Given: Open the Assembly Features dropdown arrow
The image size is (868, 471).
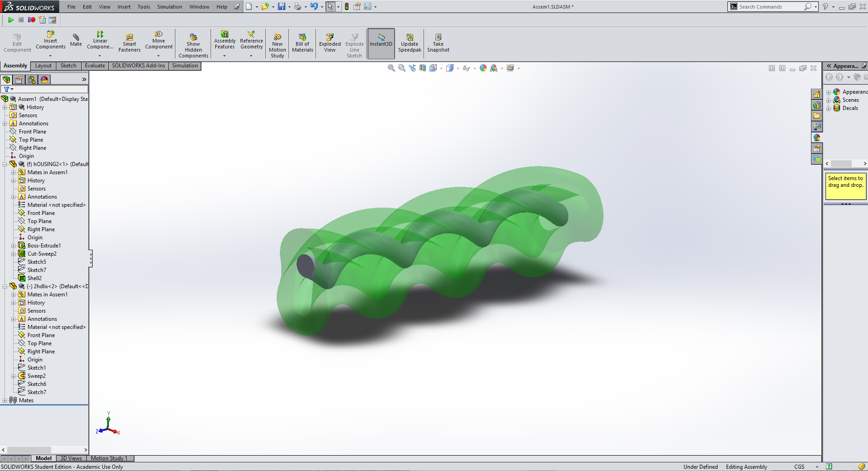Looking at the screenshot, I should [x=224, y=56].
